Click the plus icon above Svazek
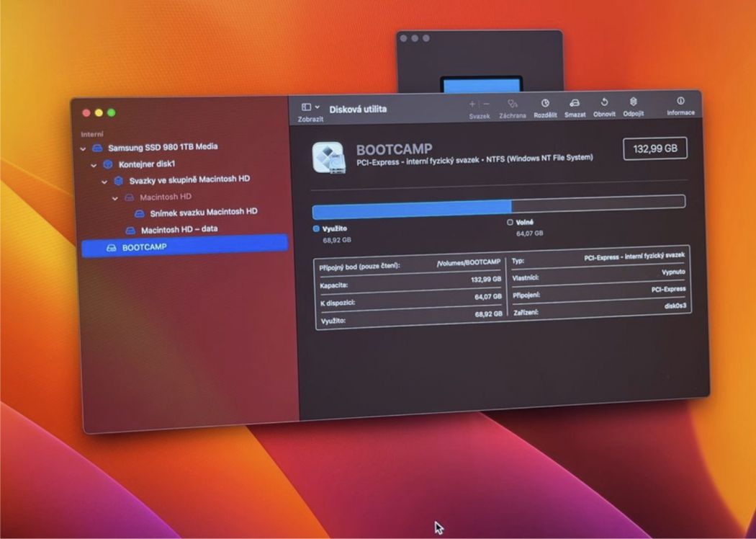Viewport: 756px width, 539px height. [472, 104]
